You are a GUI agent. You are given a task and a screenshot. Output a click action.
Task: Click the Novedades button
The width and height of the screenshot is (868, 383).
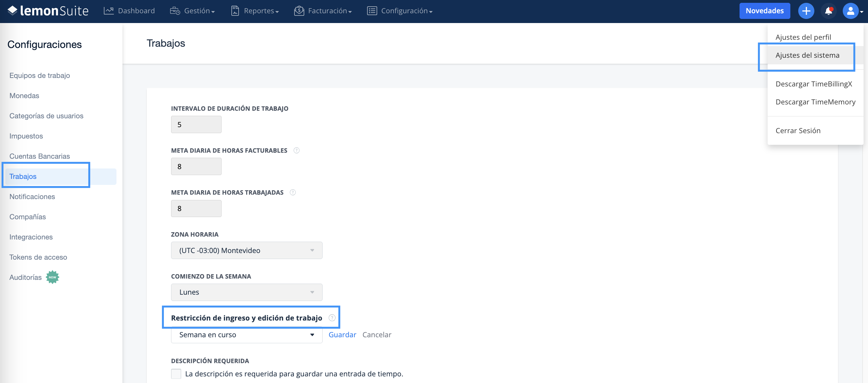tap(764, 11)
